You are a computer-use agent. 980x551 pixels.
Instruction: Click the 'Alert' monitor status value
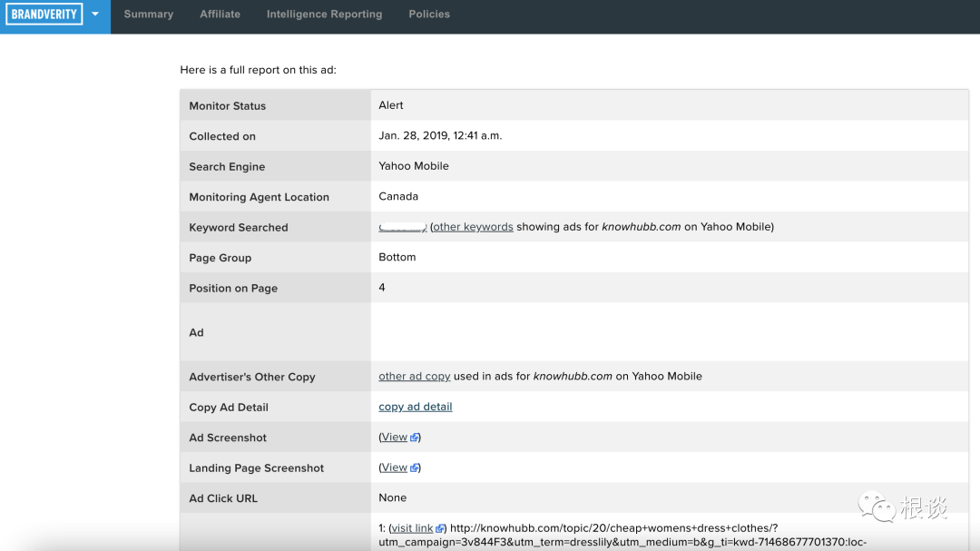click(x=391, y=105)
